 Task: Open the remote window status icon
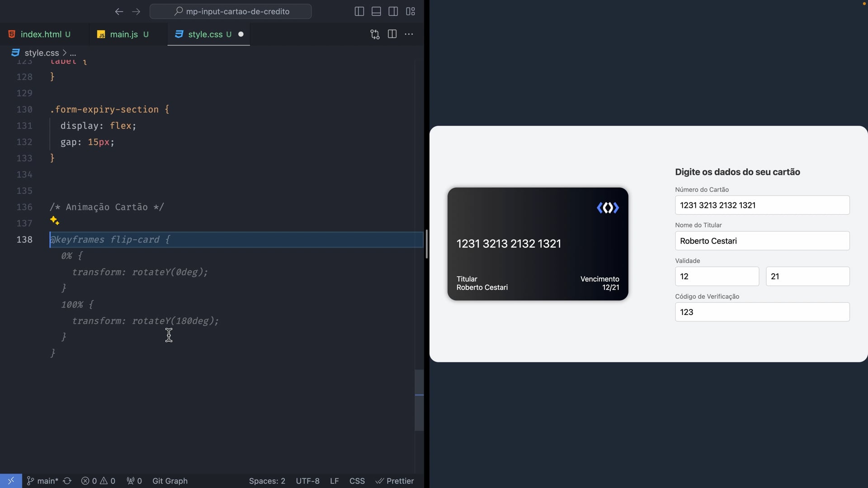click(x=11, y=481)
